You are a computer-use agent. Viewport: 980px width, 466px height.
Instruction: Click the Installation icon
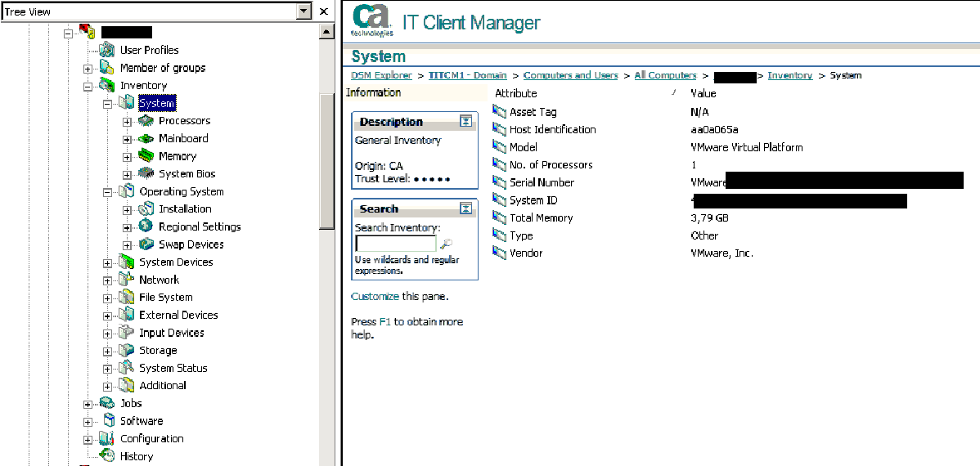tap(146, 208)
